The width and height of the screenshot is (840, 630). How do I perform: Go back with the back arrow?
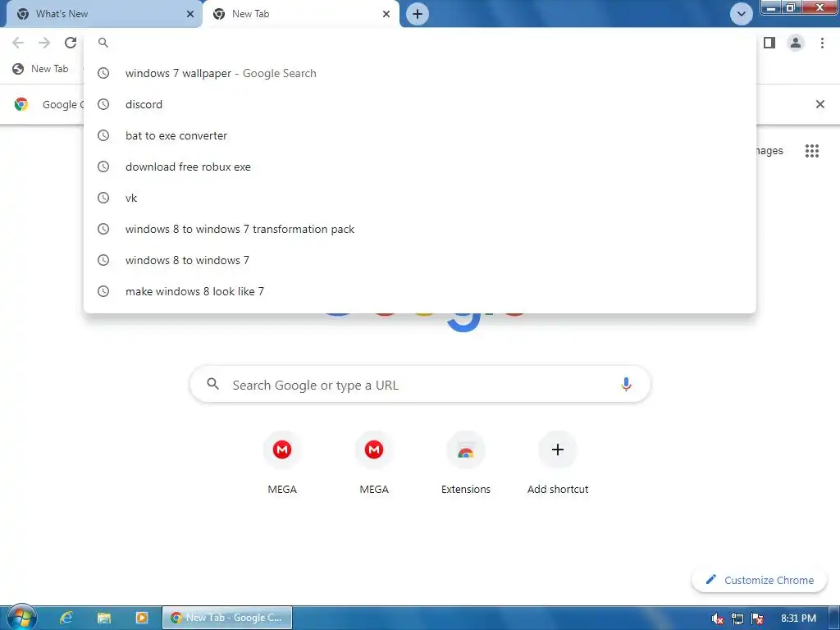(x=18, y=43)
